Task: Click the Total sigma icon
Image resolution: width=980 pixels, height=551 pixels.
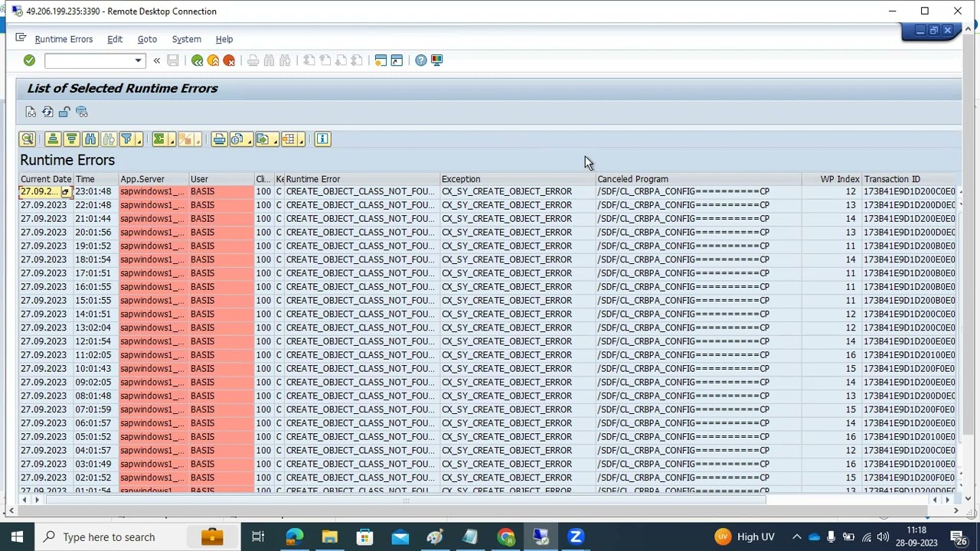Action: (x=158, y=139)
